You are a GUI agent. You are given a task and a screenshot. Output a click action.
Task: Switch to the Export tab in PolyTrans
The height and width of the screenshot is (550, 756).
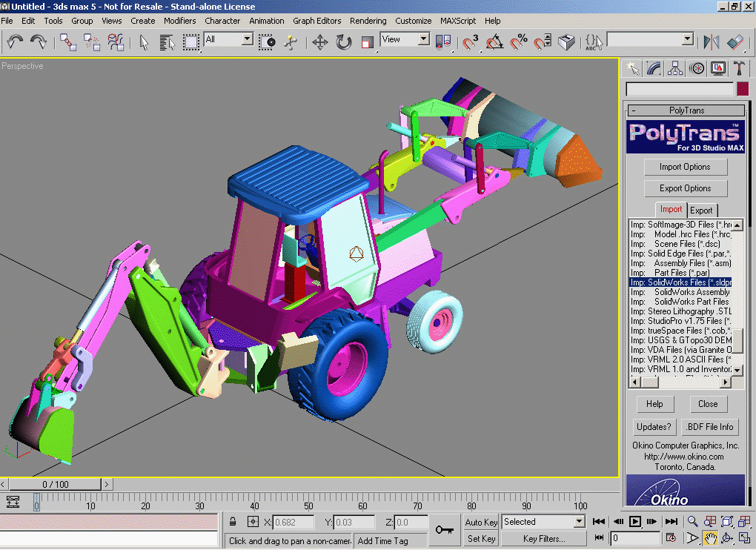[x=701, y=211]
